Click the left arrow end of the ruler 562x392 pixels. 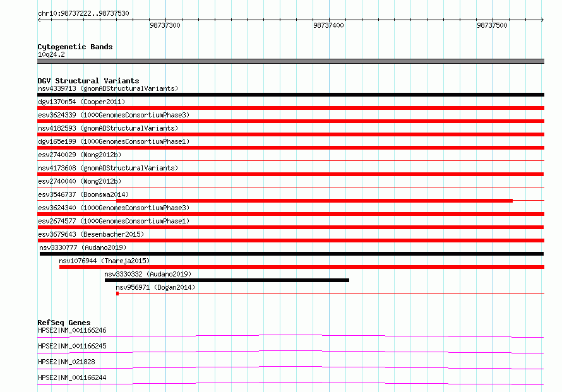coord(39,20)
